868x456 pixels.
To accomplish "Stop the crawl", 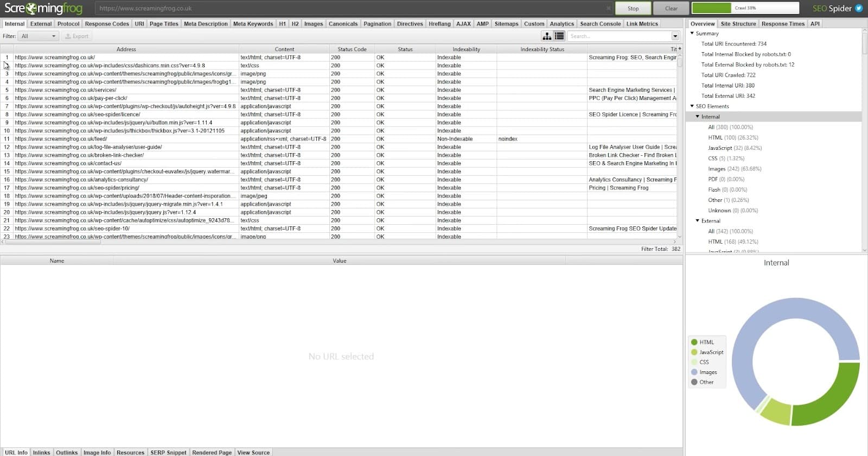I will pos(633,8).
